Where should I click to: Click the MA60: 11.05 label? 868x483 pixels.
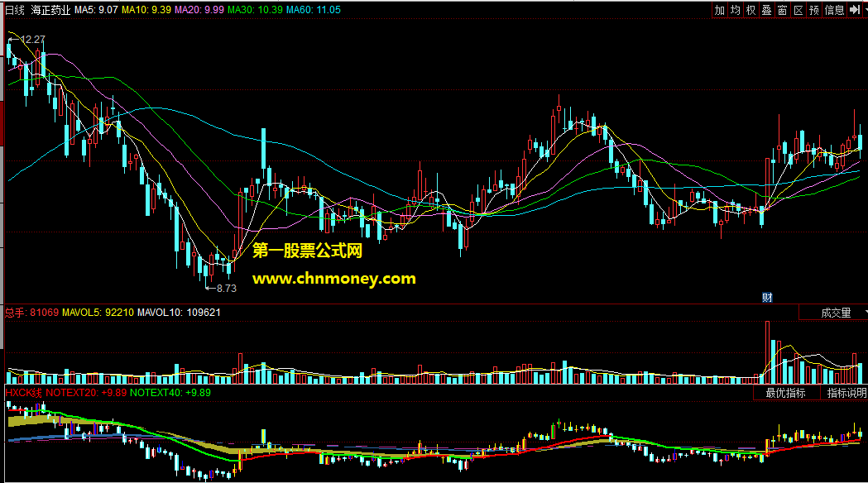(x=314, y=10)
